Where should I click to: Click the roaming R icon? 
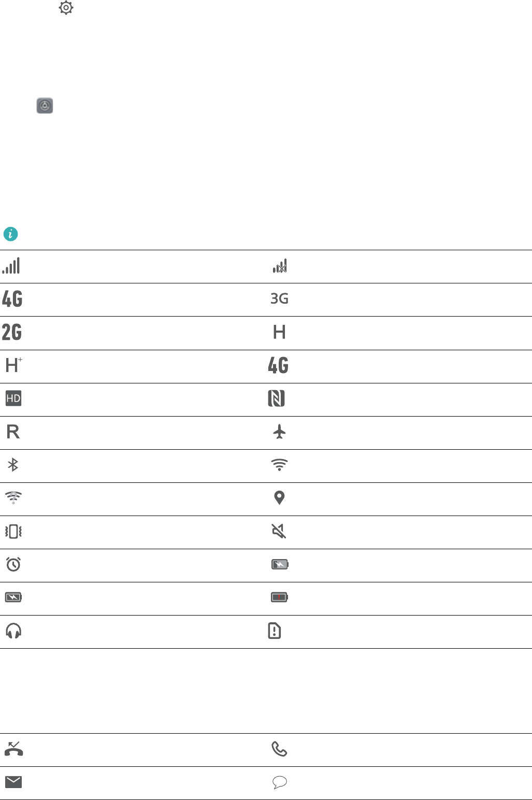13,432
